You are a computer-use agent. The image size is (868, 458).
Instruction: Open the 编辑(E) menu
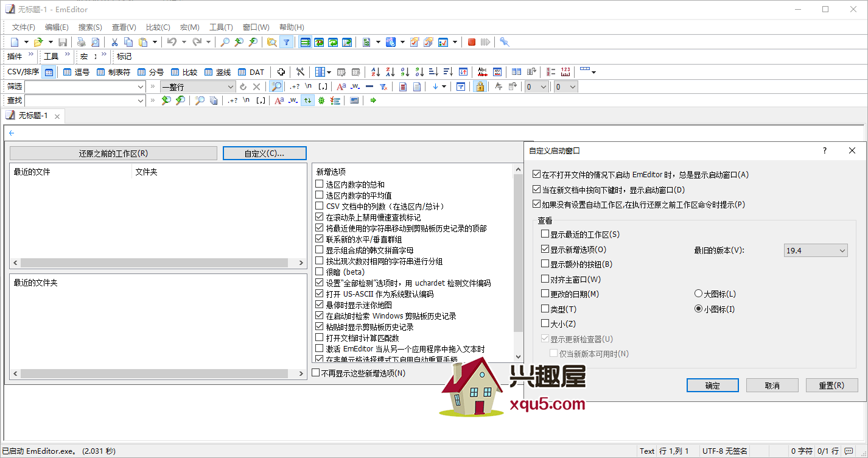[x=57, y=27]
